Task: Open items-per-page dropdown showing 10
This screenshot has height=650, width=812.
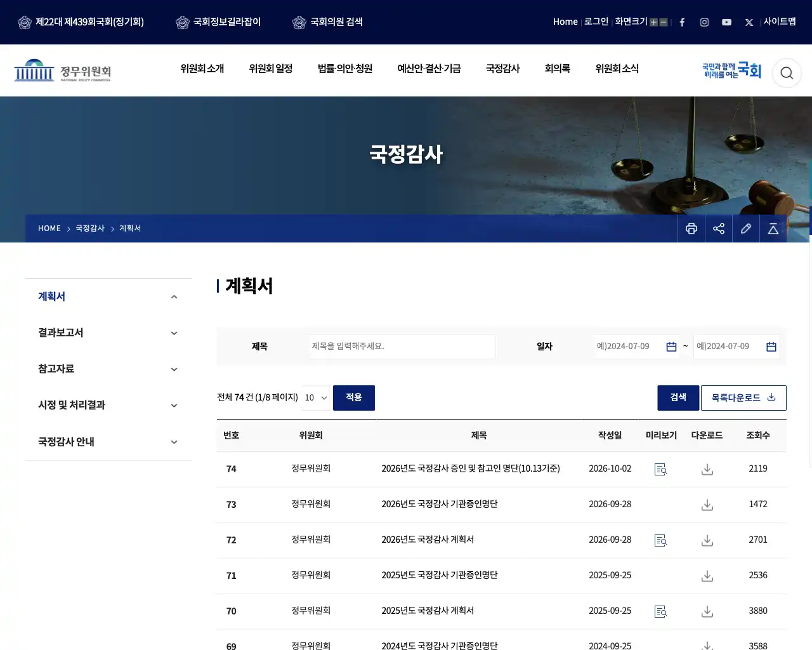Action: pos(316,397)
